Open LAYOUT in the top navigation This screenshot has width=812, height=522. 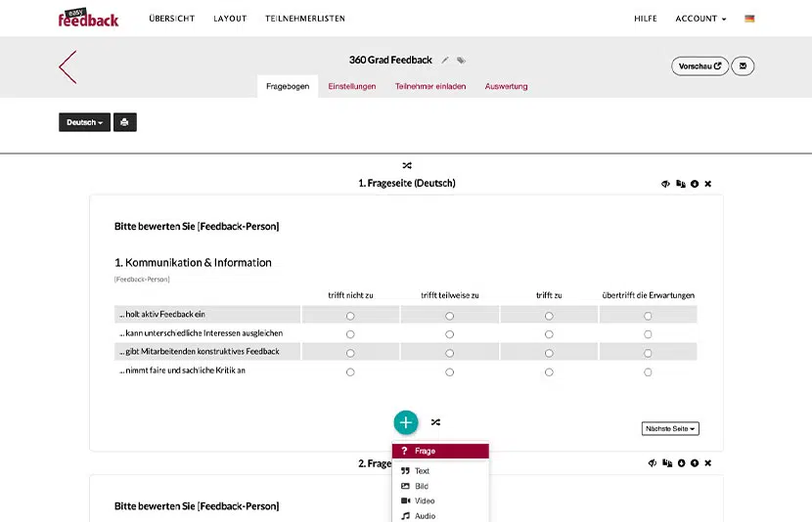[230, 19]
